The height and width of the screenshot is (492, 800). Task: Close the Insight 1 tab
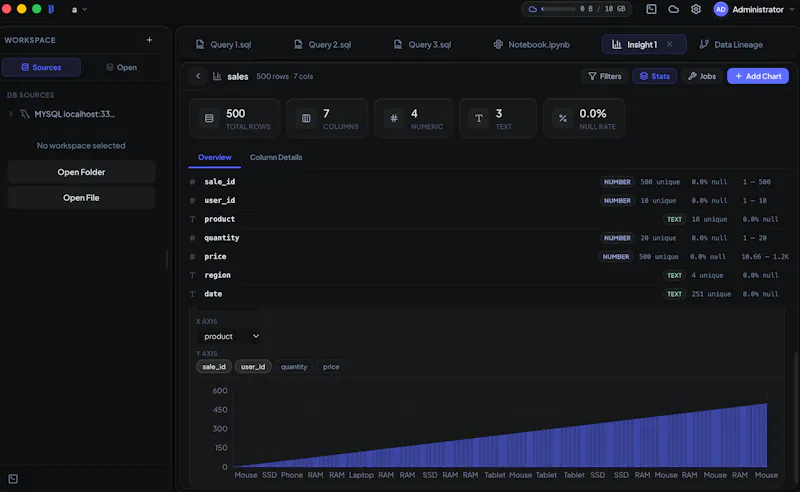click(x=669, y=44)
